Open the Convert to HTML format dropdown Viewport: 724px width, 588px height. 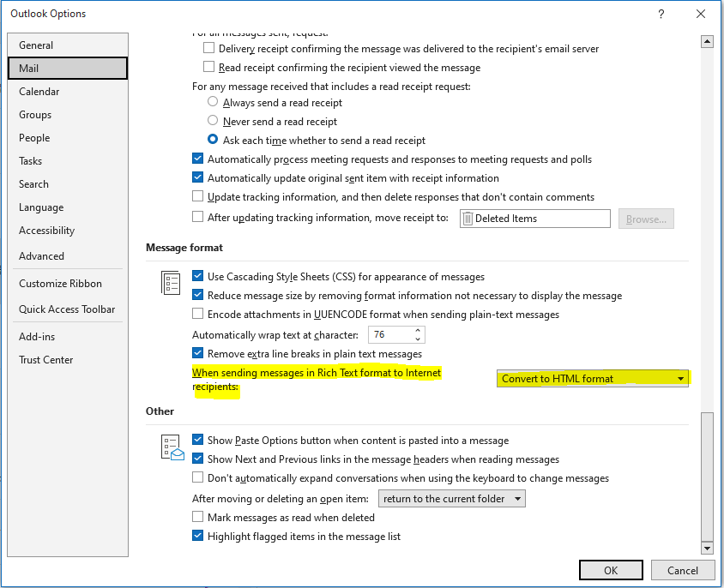[682, 378]
